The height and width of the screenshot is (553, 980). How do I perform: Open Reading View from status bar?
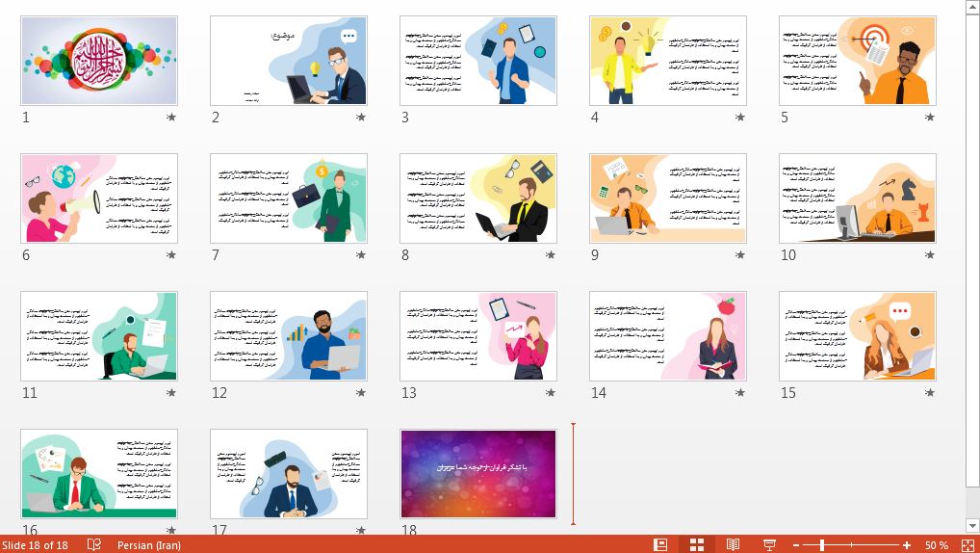(733, 544)
